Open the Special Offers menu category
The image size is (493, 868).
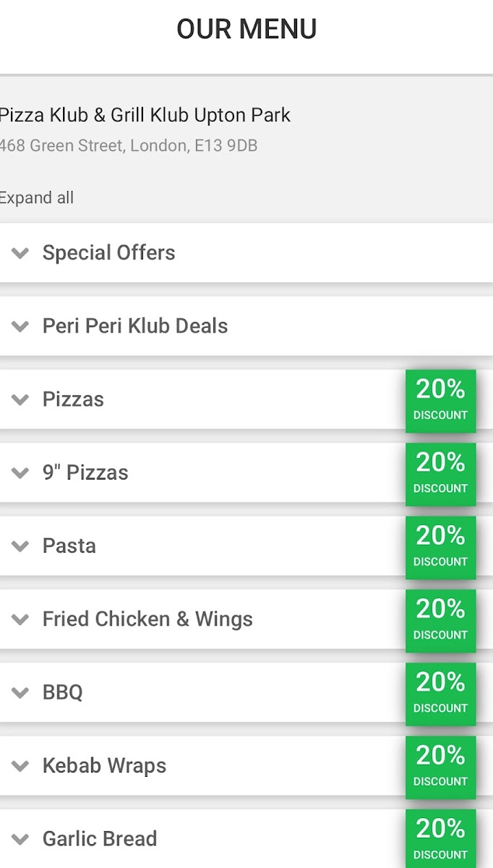point(108,253)
